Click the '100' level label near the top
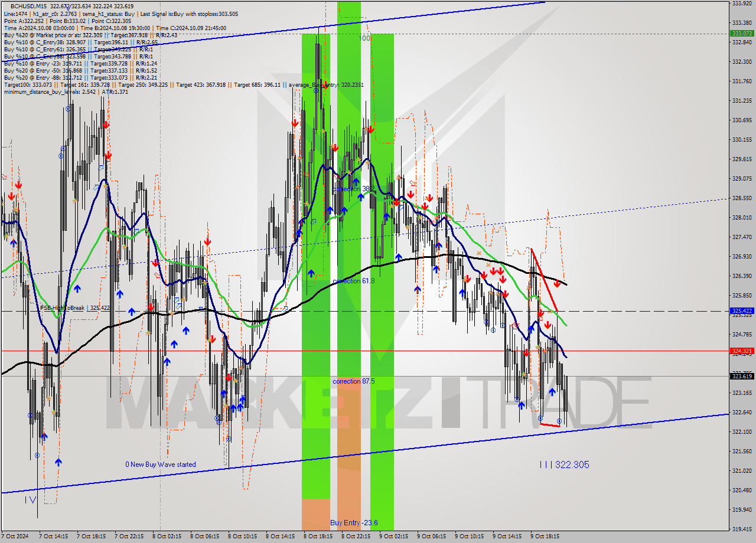756x543 pixels. pyautogui.click(x=364, y=38)
